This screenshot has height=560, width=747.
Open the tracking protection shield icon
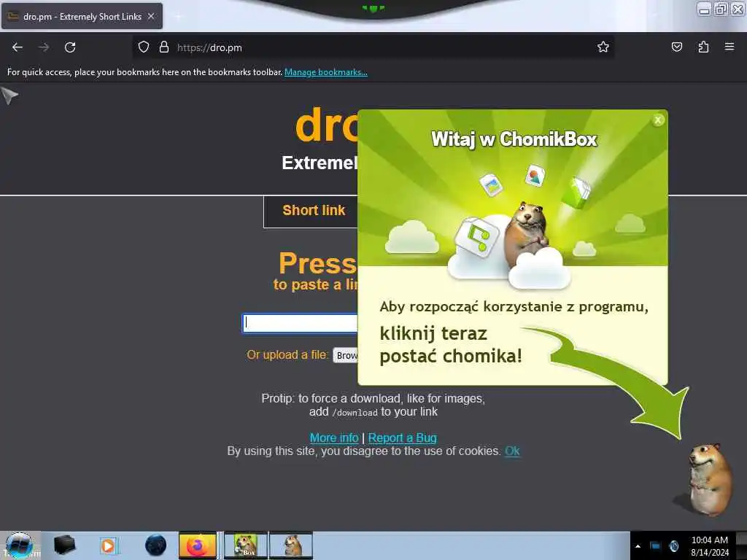tap(144, 47)
